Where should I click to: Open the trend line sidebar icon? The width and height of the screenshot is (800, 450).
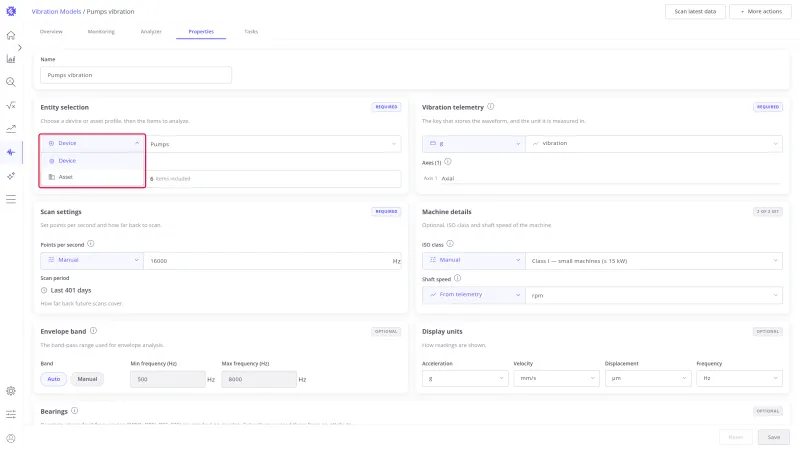tap(11, 129)
